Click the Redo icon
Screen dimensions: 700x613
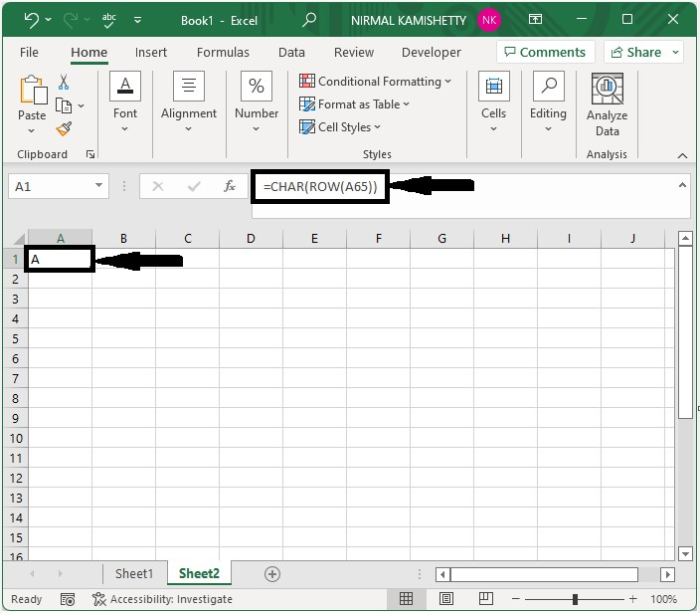pyautogui.click(x=71, y=20)
